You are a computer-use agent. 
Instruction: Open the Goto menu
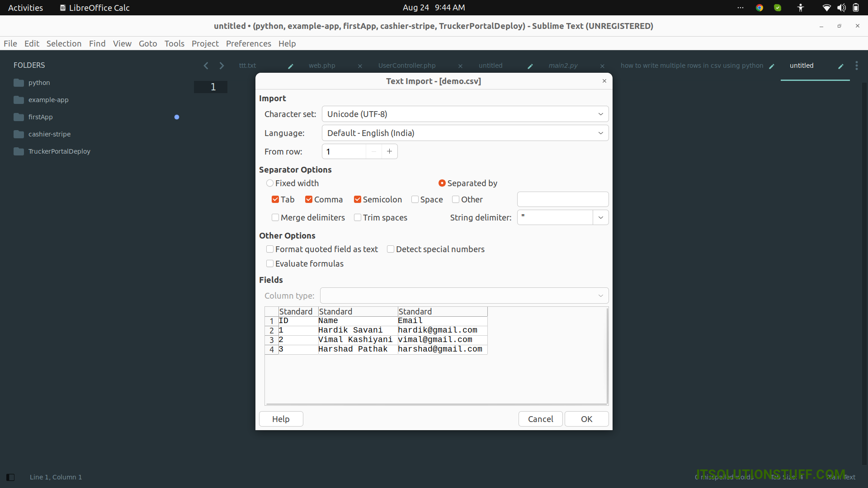(148, 43)
